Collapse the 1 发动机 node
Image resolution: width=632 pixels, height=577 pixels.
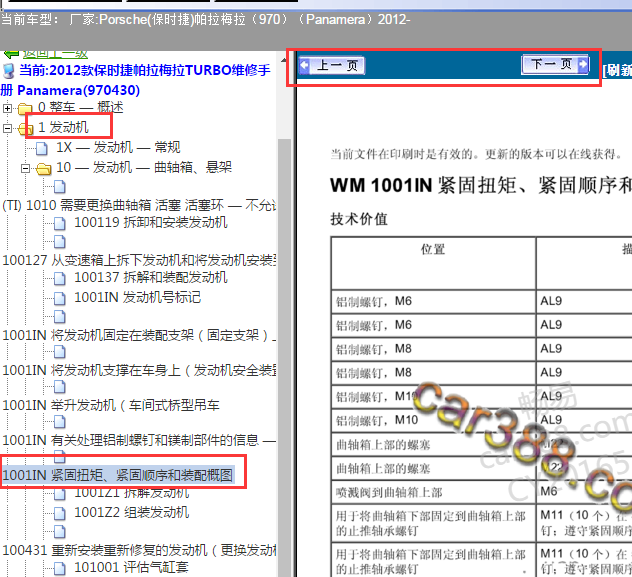pos(7,128)
